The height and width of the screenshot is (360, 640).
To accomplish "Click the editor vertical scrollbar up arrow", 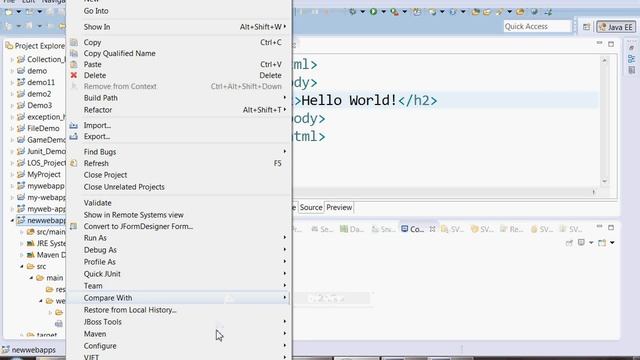I will pyautogui.click(x=604, y=60).
